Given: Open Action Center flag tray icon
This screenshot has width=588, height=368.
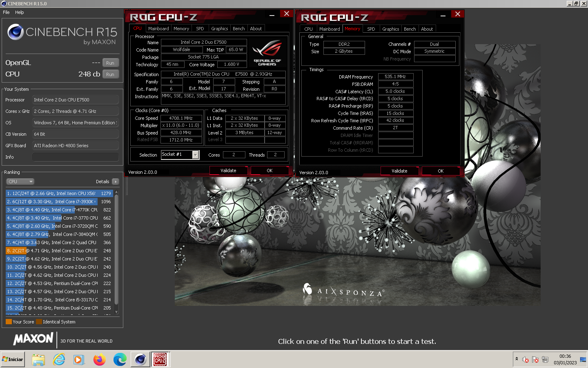Looking at the screenshot, I should point(535,360).
